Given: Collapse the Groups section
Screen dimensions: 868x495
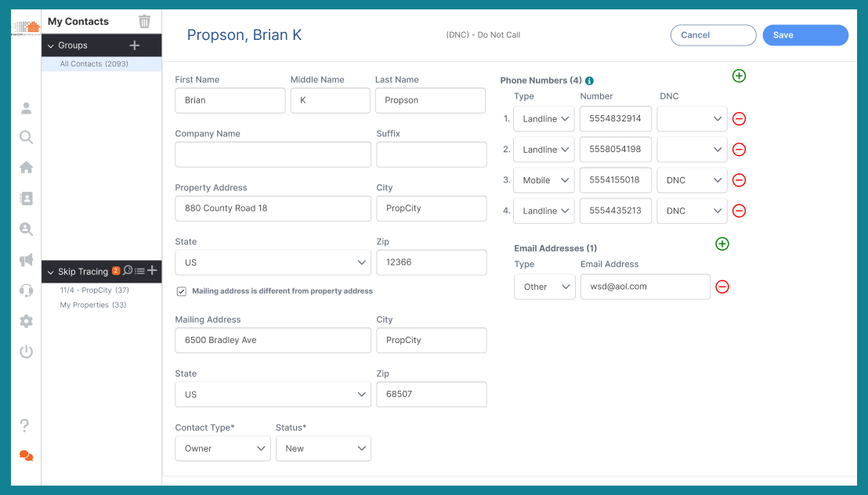Looking at the screenshot, I should click(x=52, y=45).
